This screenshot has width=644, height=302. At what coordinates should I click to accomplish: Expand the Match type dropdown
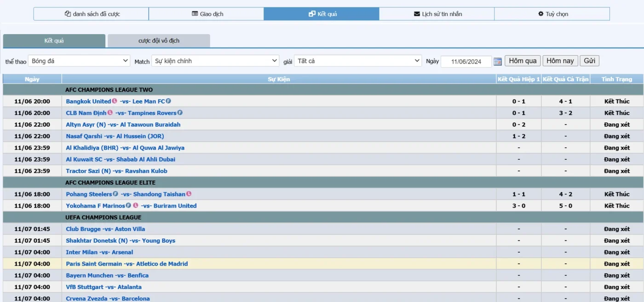[215, 61]
